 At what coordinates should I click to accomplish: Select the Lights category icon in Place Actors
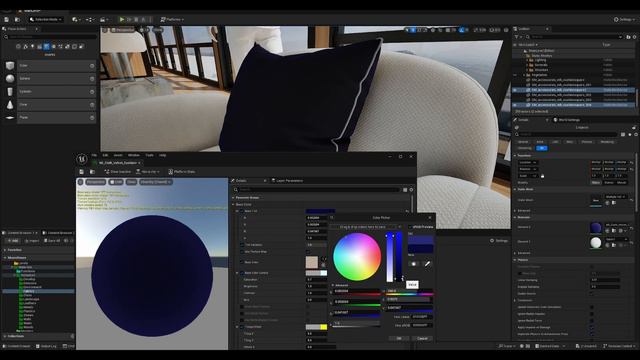tap(32, 47)
